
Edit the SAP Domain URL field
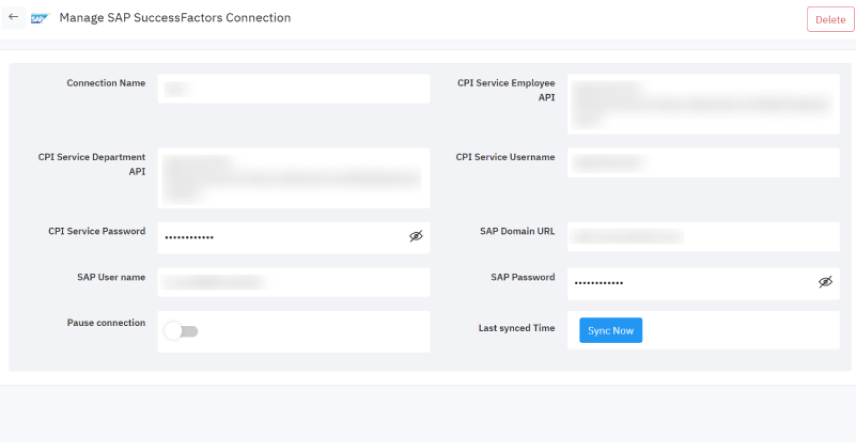703,237
